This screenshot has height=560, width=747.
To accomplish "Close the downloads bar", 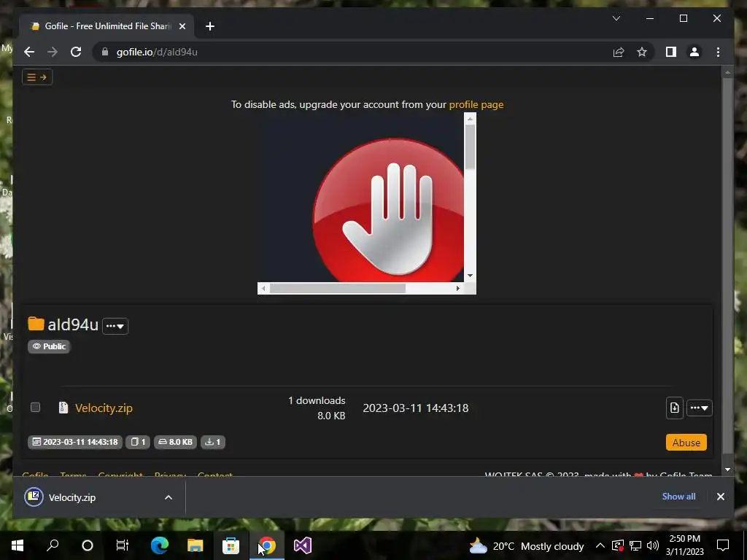I will tap(720, 496).
